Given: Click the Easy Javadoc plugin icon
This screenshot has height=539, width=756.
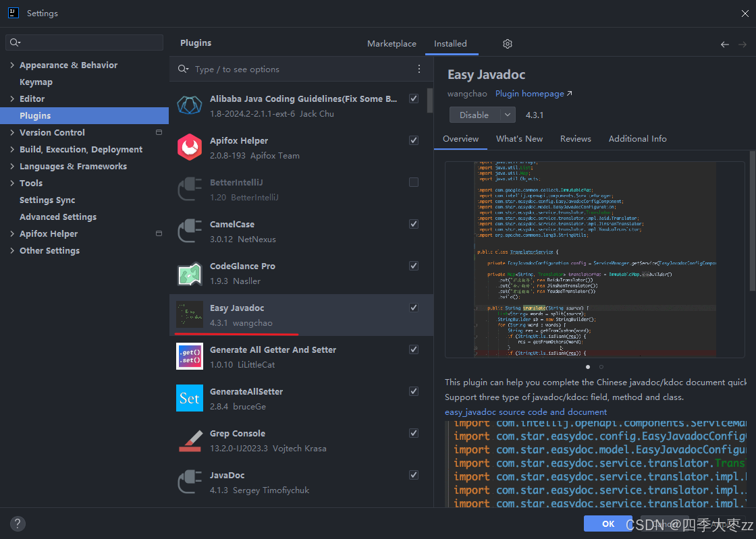Looking at the screenshot, I should [x=190, y=314].
